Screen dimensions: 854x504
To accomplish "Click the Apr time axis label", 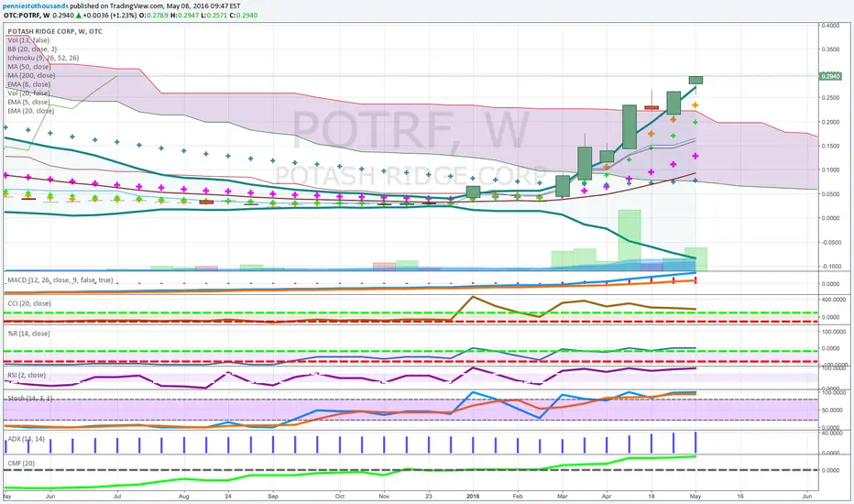I will [x=607, y=497].
